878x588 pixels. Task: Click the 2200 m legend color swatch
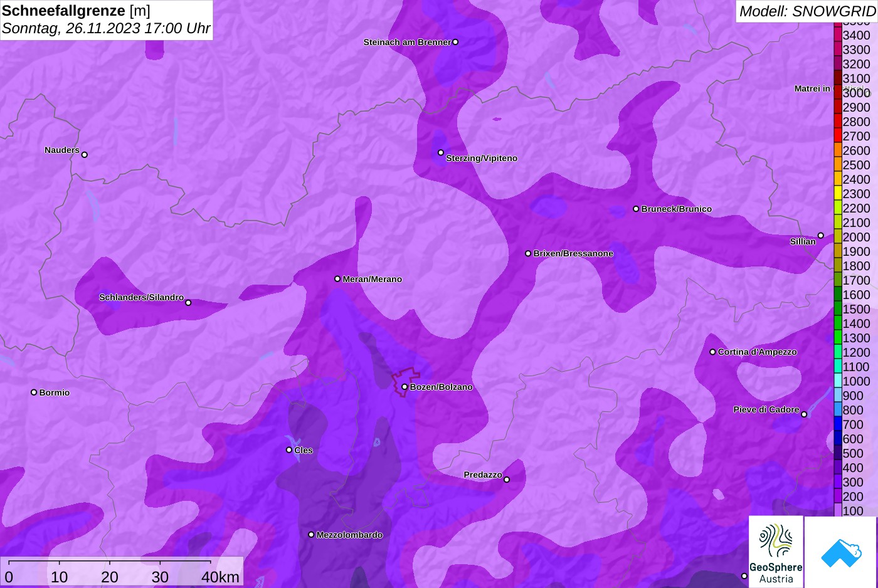pos(838,207)
